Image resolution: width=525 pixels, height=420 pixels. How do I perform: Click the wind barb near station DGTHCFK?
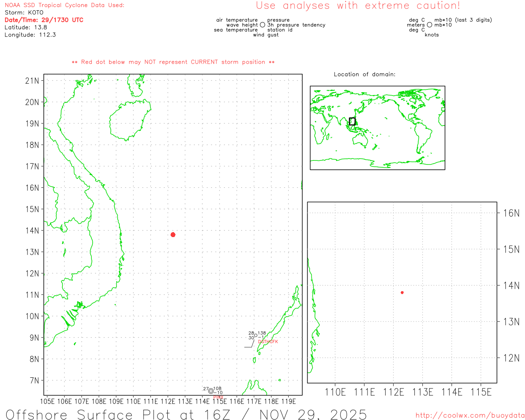click(250, 344)
